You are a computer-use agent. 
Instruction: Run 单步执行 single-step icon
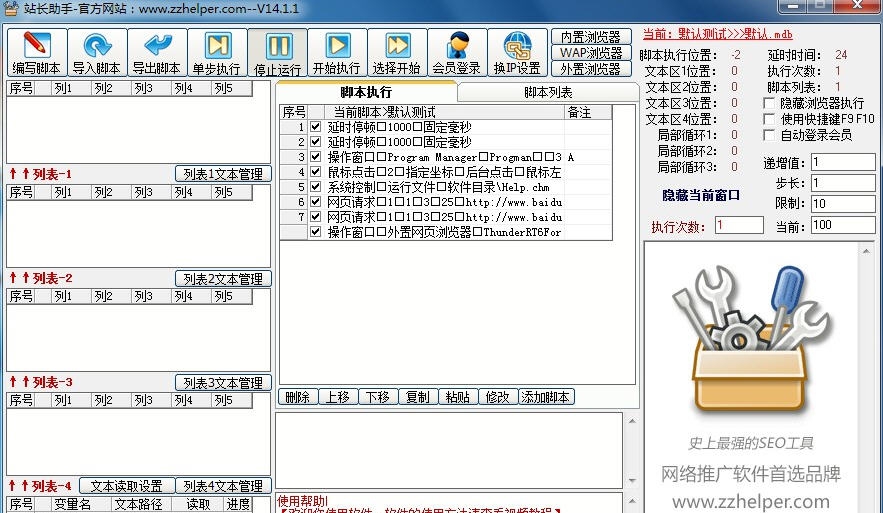(217, 53)
